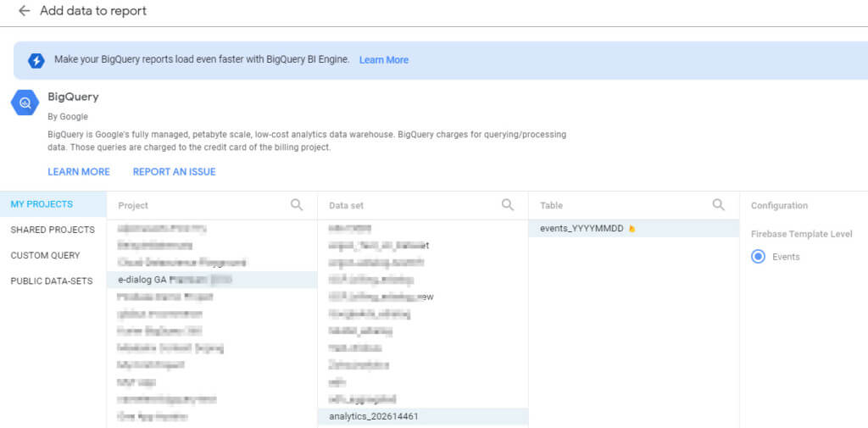Switch to MY PROJECTS tab

42,204
